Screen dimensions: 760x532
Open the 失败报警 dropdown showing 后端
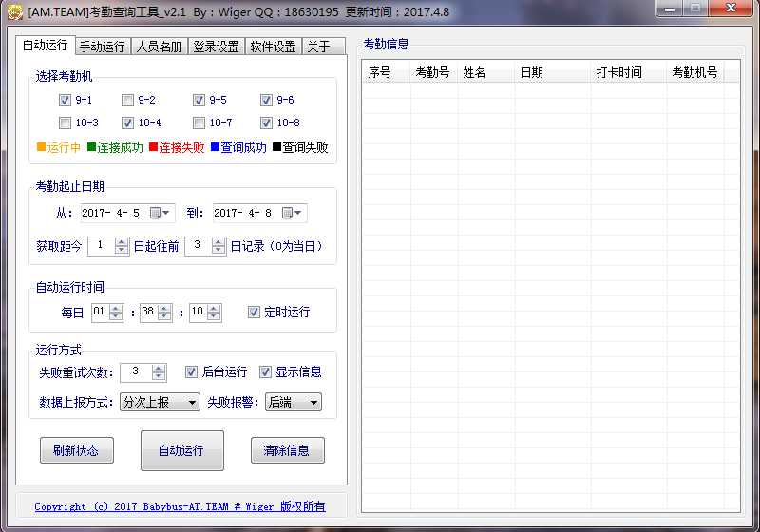[294, 402]
